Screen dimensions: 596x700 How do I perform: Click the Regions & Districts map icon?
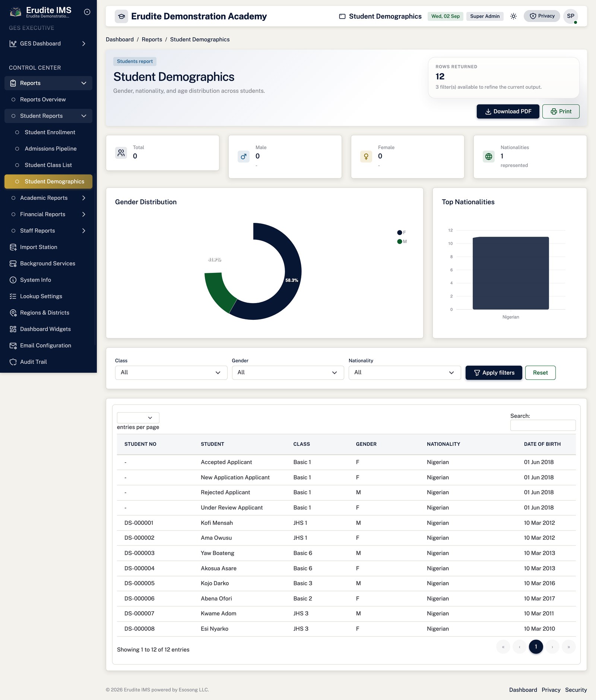click(x=13, y=313)
